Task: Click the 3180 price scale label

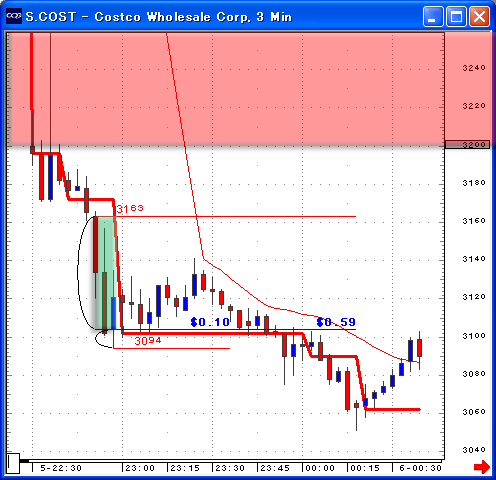Action: point(474,183)
